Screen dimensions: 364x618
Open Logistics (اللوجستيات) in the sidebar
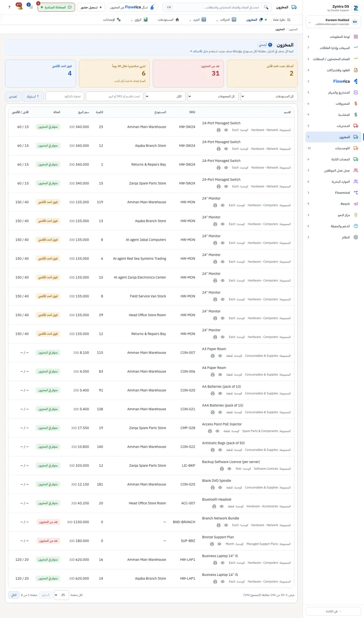click(334, 148)
